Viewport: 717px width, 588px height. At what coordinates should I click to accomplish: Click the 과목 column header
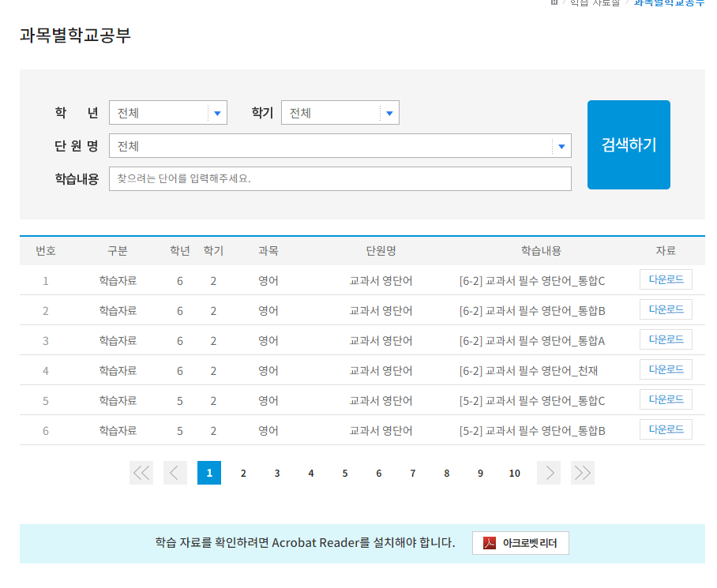[268, 250]
